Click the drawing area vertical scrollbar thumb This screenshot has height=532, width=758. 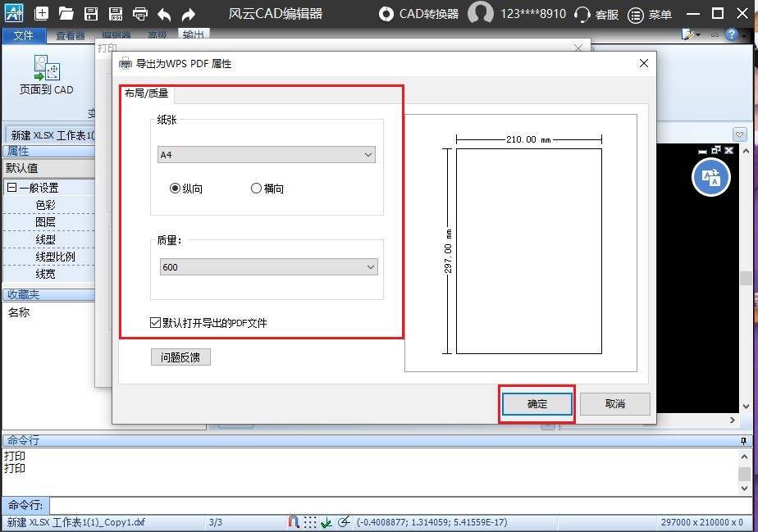[x=746, y=279]
